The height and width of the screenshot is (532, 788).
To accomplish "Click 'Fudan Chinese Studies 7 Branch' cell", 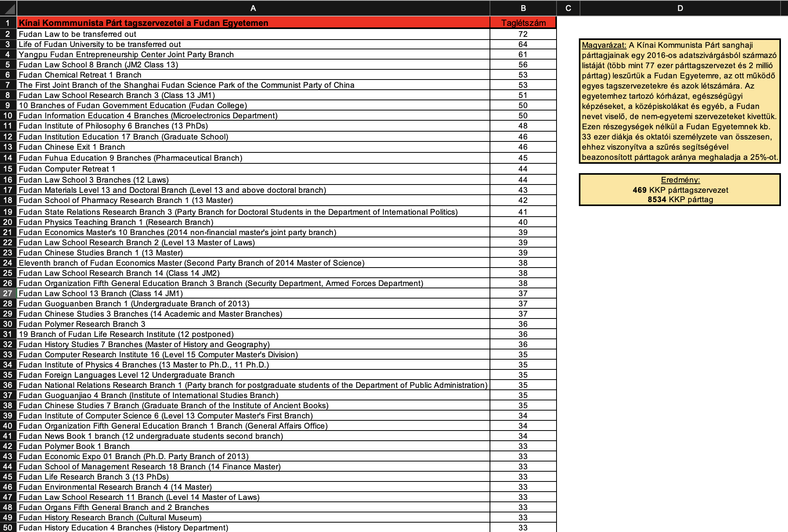I will coord(253,405).
